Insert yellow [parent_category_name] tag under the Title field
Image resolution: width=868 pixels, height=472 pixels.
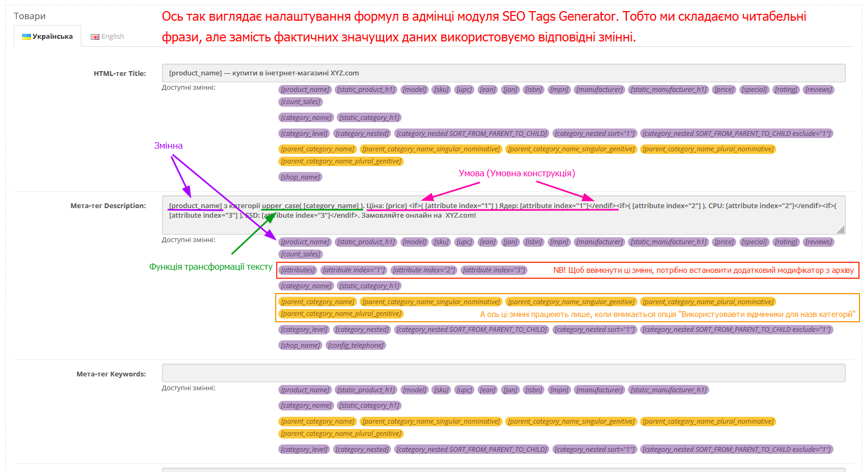pyautogui.click(x=318, y=149)
